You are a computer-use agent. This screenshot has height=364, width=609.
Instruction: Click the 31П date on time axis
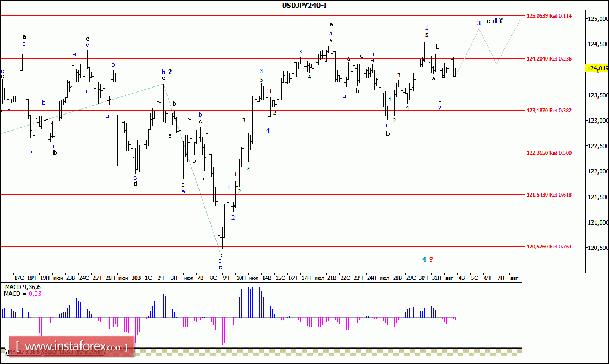coord(436,278)
